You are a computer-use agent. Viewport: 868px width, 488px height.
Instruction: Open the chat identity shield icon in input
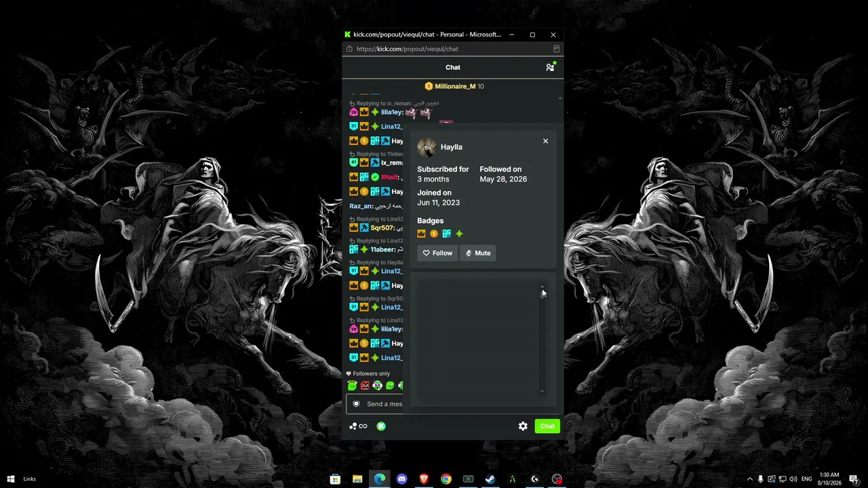click(x=356, y=404)
